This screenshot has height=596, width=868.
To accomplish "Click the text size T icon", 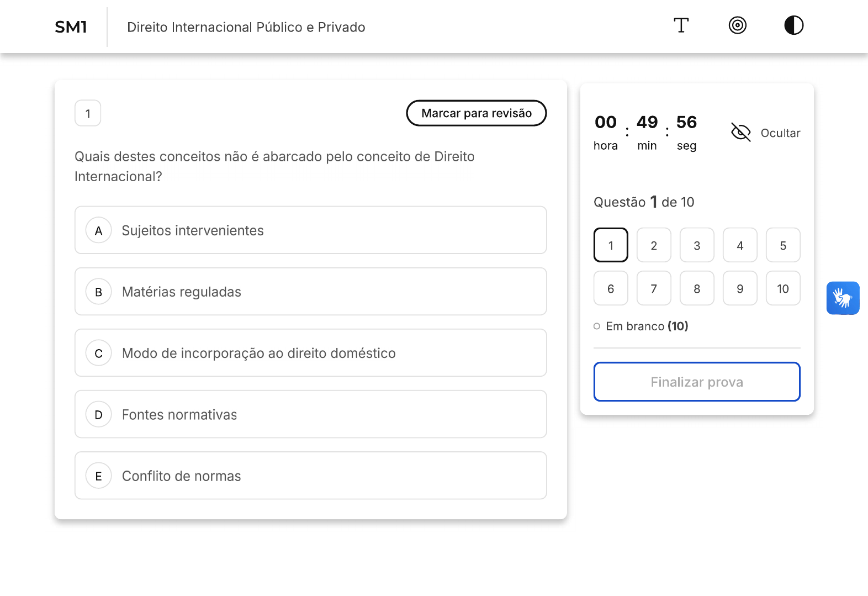I will coord(681,25).
